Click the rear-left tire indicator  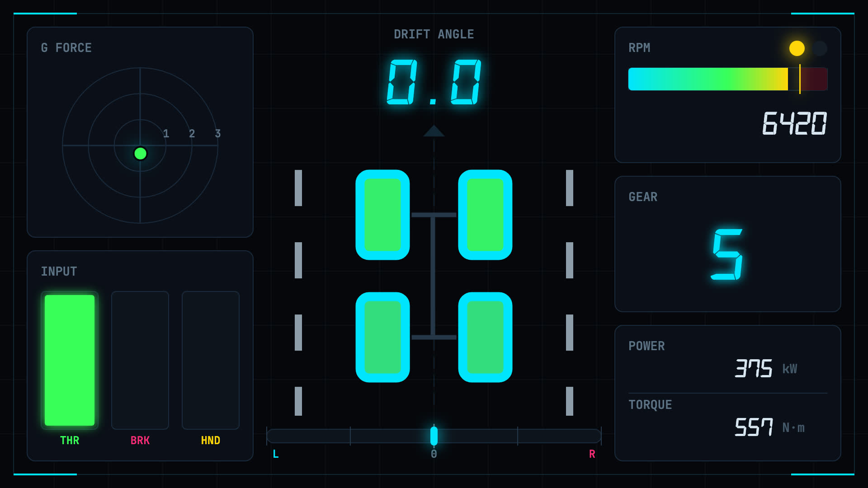[x=382, y=337]
